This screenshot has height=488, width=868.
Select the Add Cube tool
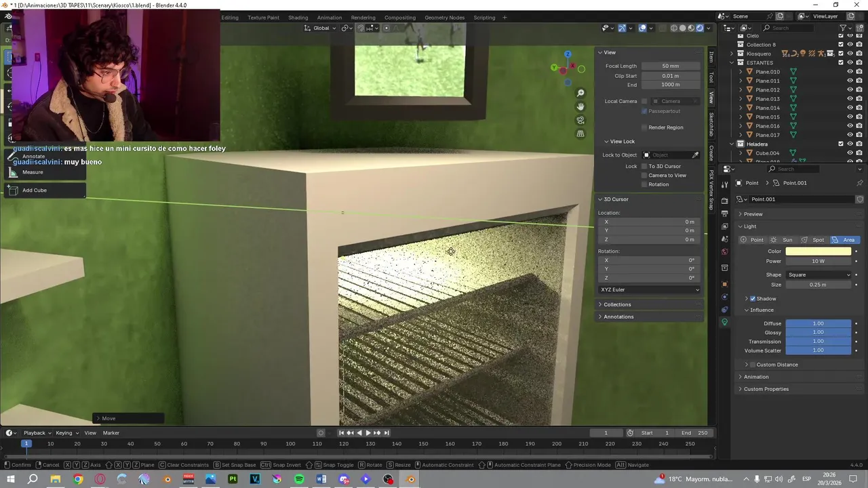pyautogui.click(x=45, y=190)
